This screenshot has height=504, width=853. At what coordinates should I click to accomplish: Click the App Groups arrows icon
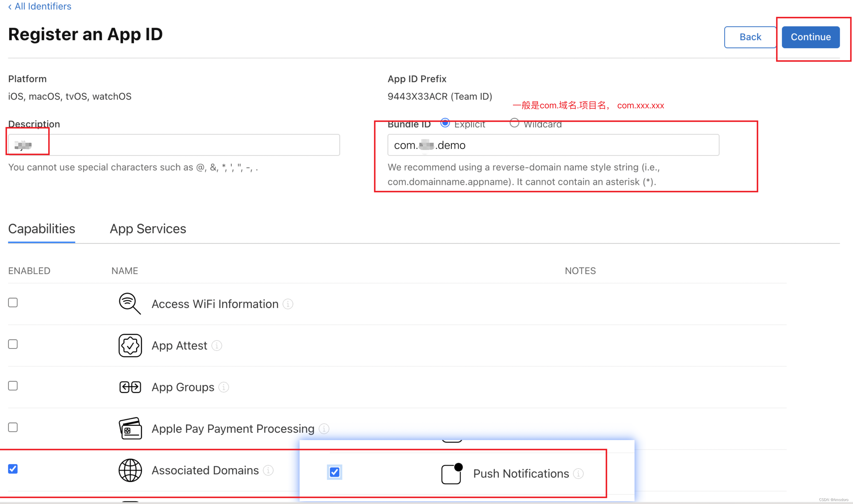pyautogui.click(x=130, y=387)
